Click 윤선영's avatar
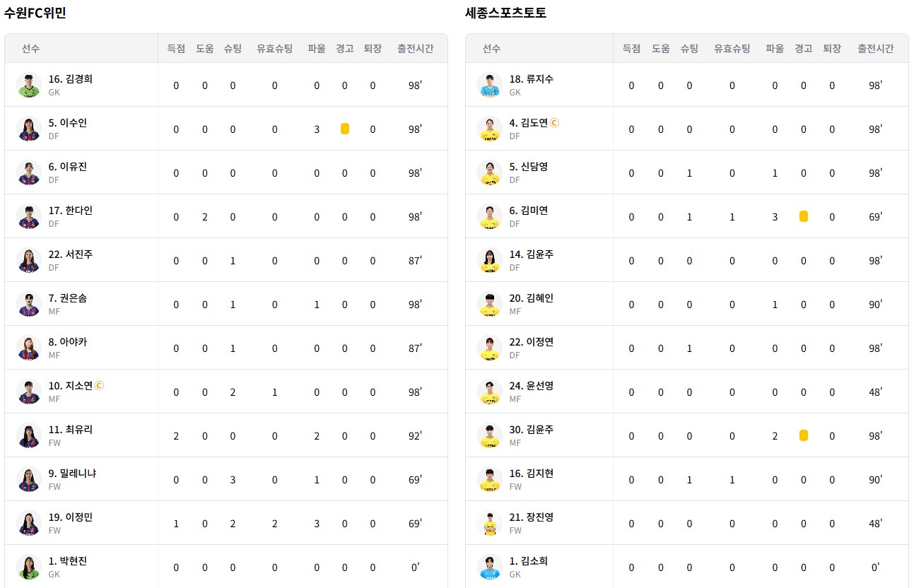The width and height of the screenshot is (914, 588). (x=490, y=392)
